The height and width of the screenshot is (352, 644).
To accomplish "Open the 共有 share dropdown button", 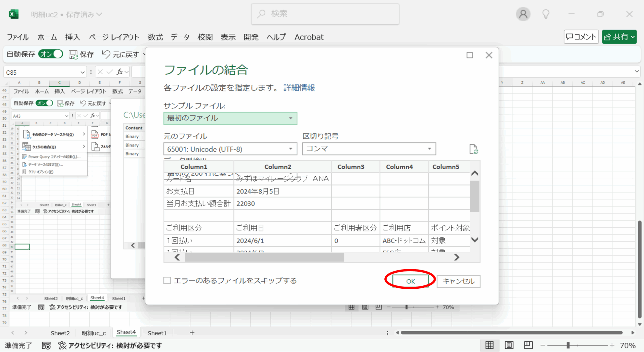I will pos(619,37).
